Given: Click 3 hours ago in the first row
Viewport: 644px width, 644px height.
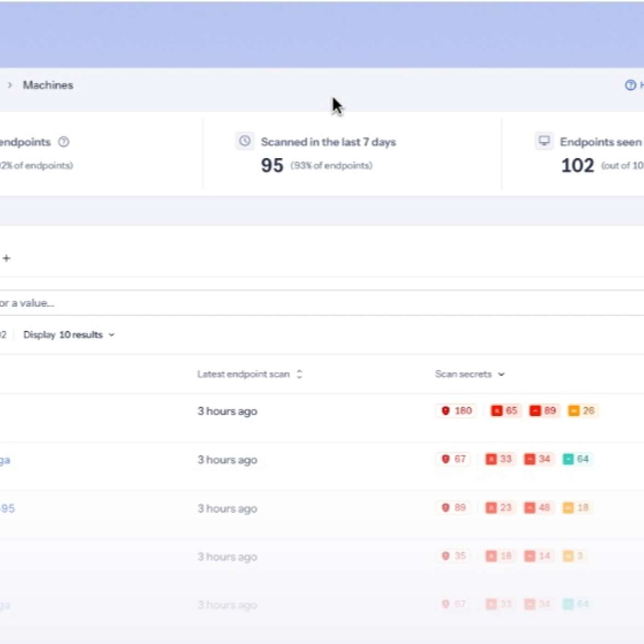Looking at the screenshot, I should click(227, 411).
